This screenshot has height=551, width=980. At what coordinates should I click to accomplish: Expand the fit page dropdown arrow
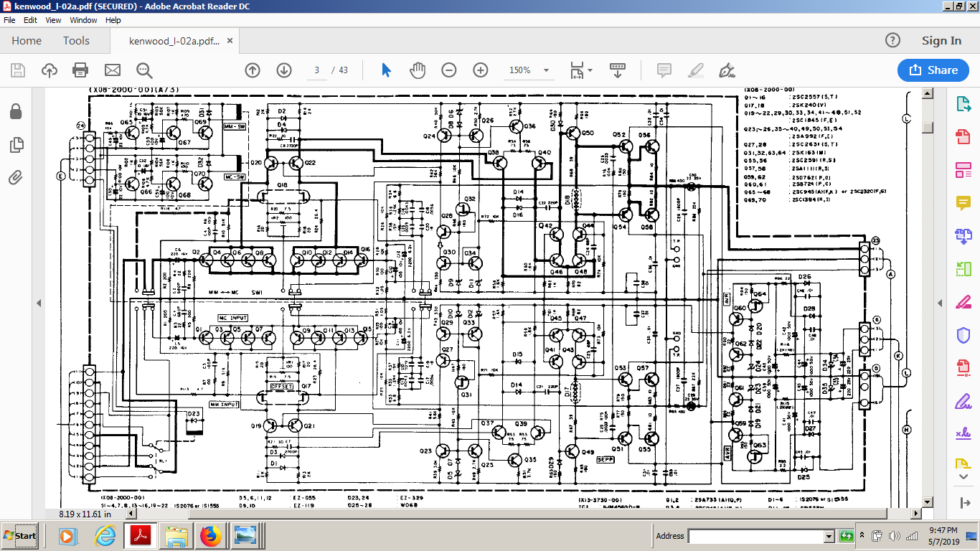coord(590,70)
